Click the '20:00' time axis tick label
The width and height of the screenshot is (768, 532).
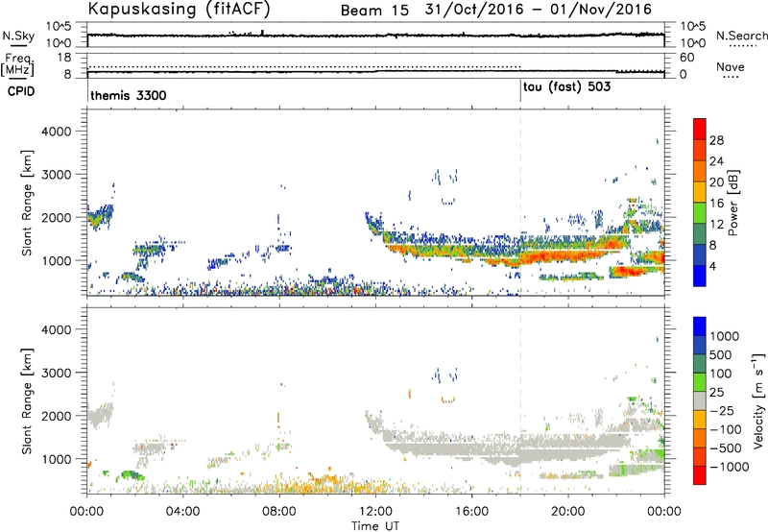[568, 512]
